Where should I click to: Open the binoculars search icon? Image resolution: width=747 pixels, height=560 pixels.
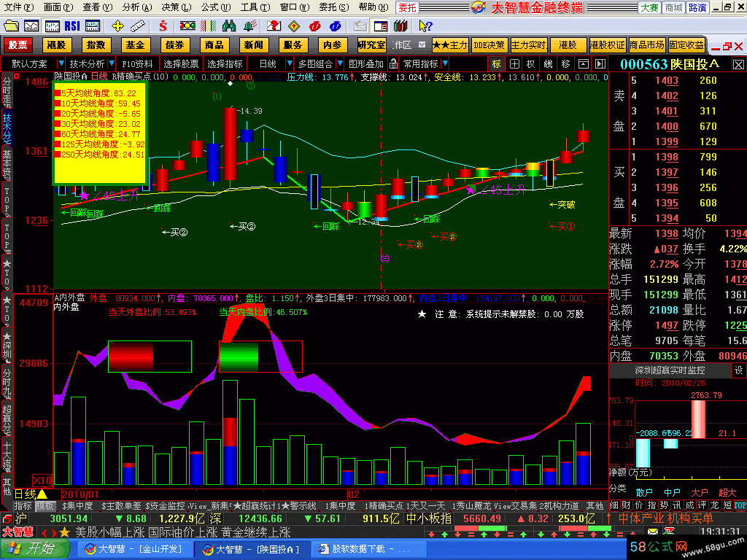pos(229,26)
